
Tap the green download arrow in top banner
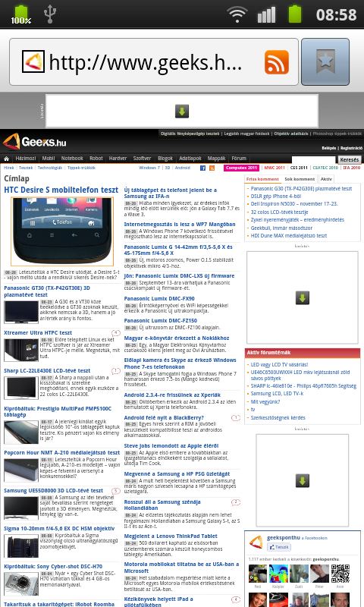(x=182, y=111)
